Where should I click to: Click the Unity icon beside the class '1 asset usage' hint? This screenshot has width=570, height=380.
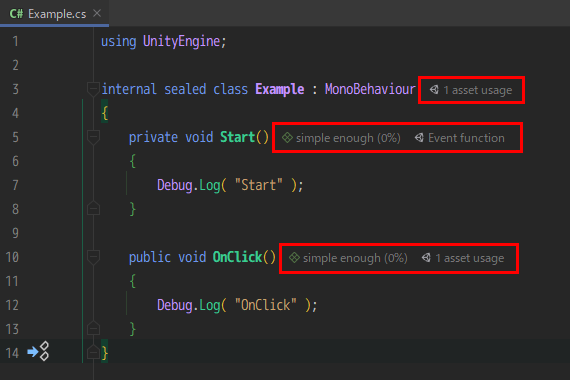[434, 89]
